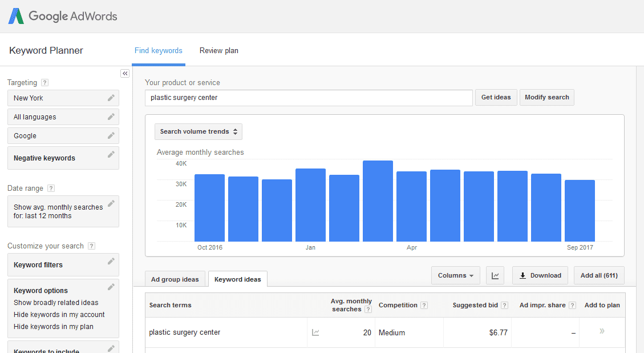Expand the Columns dropdown

(x=455, y=275)
